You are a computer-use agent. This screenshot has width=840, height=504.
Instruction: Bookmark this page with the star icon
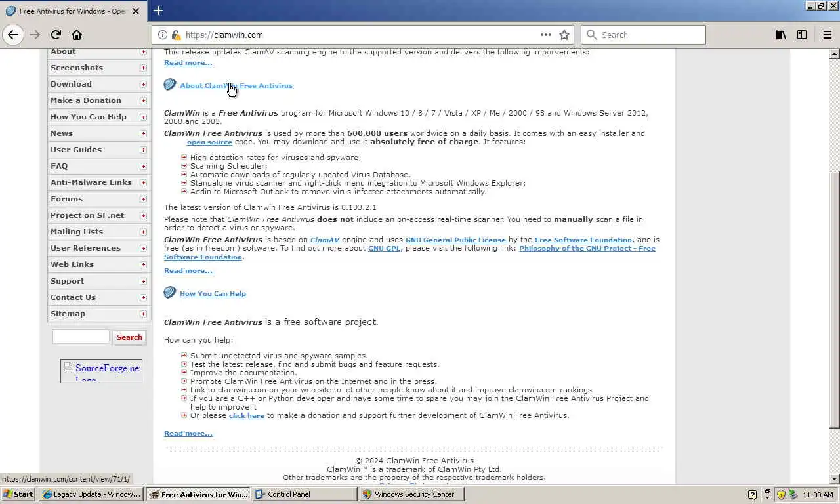point(564,35)
